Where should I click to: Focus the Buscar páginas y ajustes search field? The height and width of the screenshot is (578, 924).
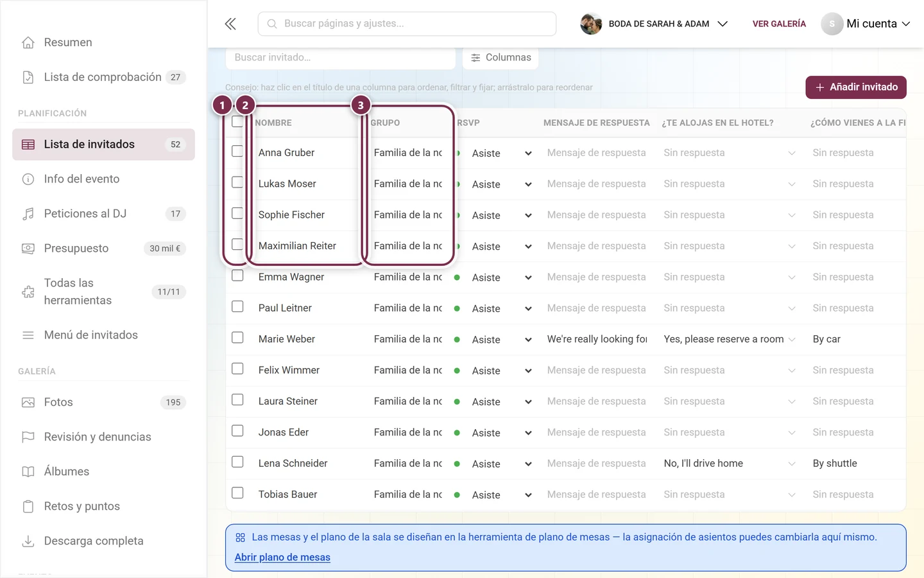(407, 24)
